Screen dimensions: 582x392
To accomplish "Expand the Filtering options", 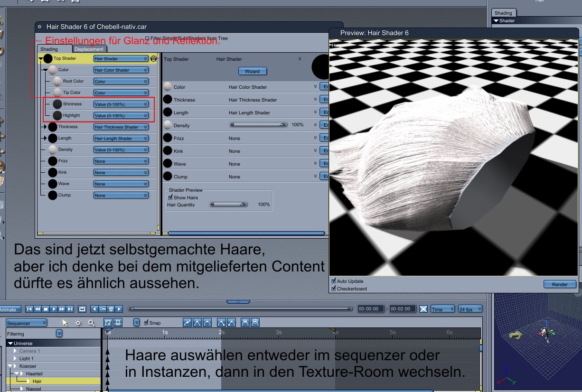I will [x=59, y=334].
